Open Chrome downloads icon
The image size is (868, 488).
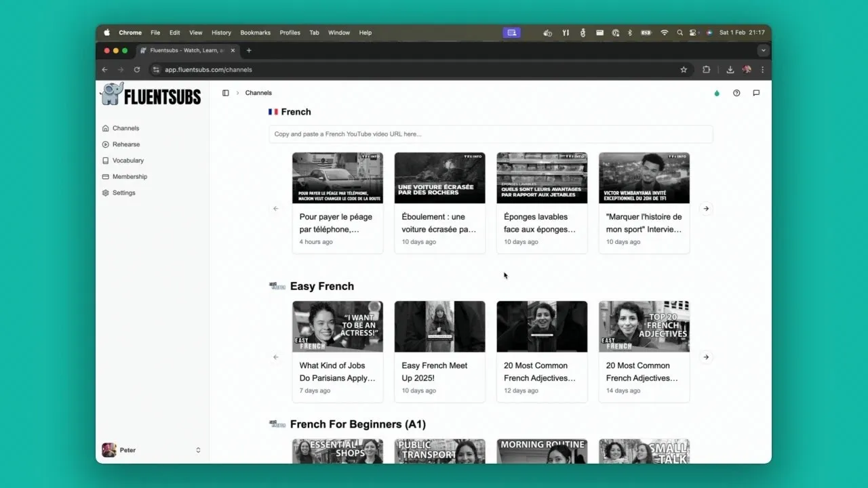point(730,69)
